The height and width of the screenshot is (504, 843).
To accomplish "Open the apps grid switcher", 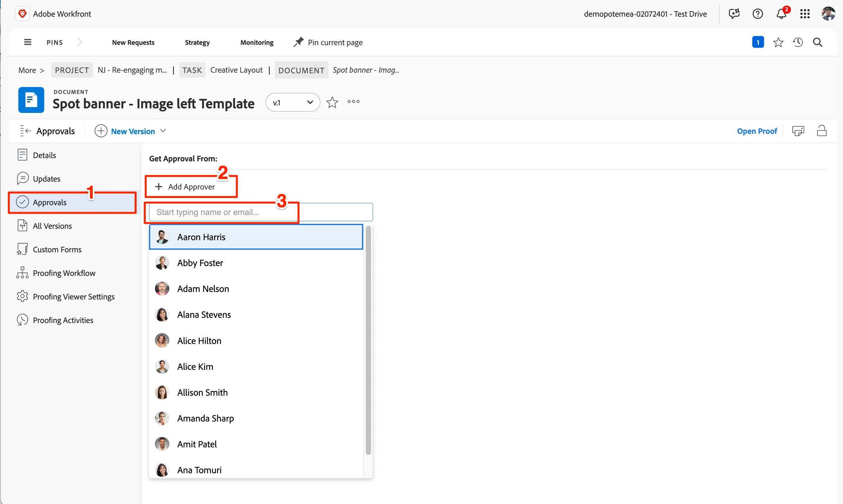I will [805, 14].
